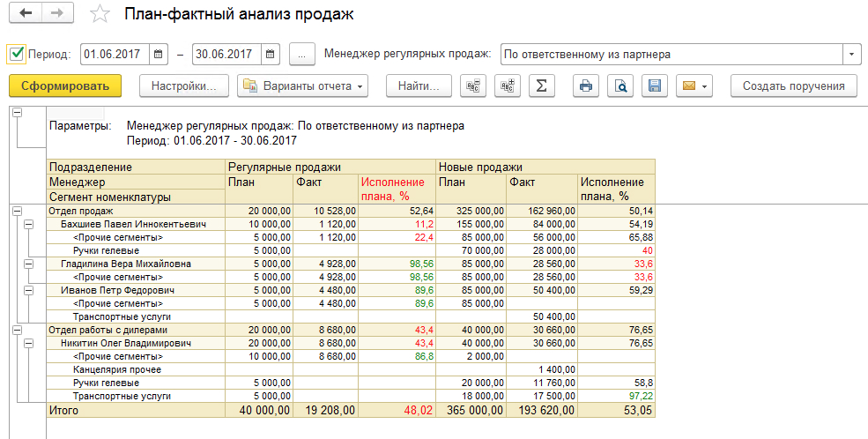Uncheck the Период checkbox
This screenshot has height=439, width=868.
16,55
